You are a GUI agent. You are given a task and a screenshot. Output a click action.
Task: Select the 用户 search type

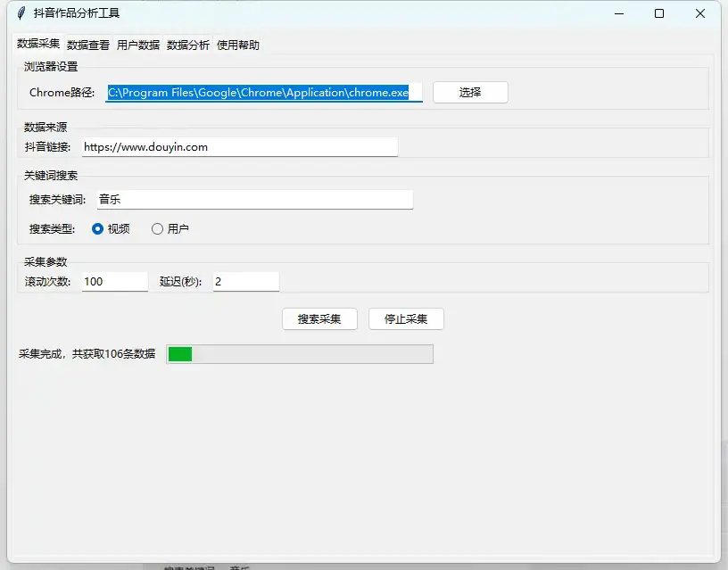pyautogui.click(x=157, y=228)
